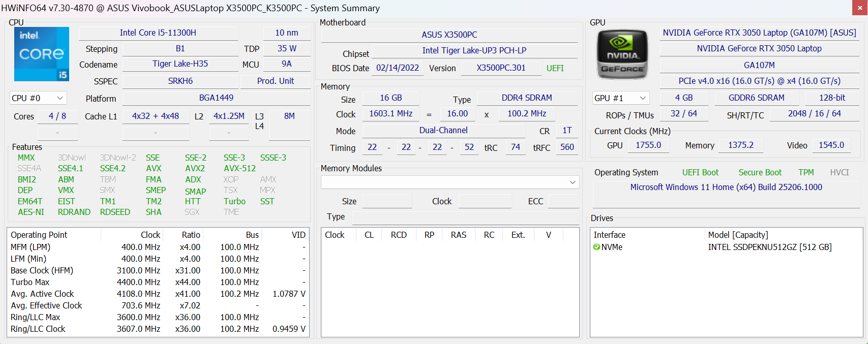Click the Secure Boot indicator
Screen dimensions: 868x344
tap(760, 173)
